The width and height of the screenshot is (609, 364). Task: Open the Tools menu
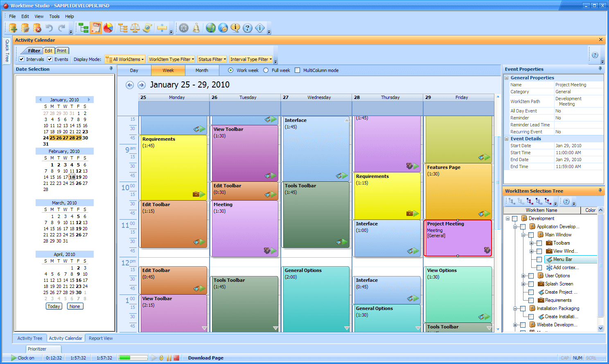click(54, 16)
